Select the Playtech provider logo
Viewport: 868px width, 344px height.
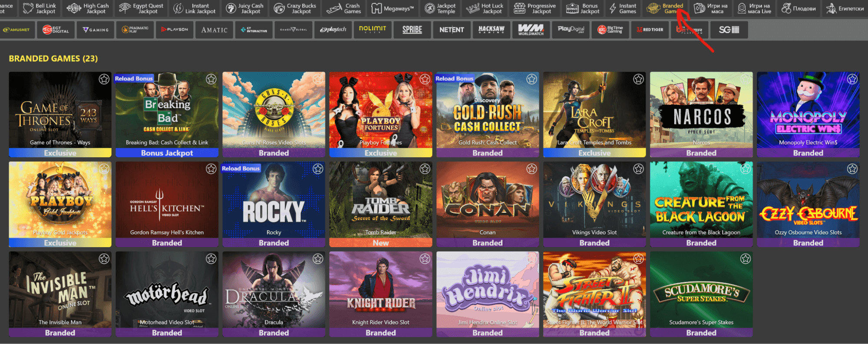(333, 30)
